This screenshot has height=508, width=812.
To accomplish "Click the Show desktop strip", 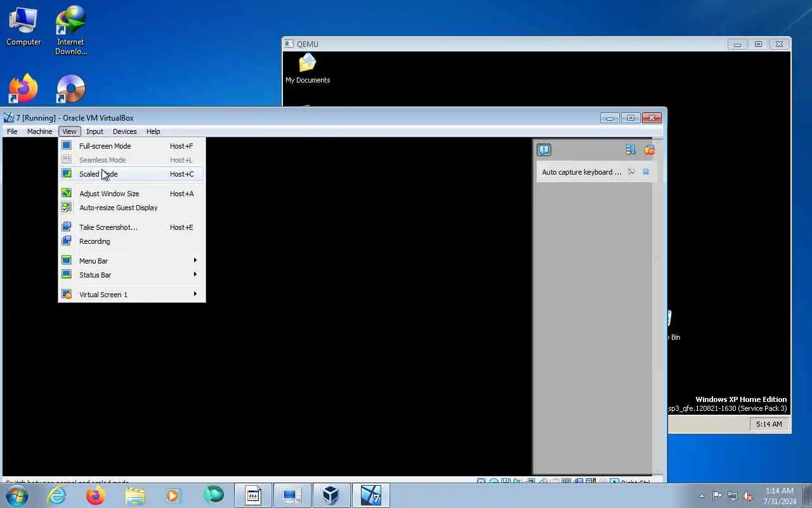I will click(807, 496).
